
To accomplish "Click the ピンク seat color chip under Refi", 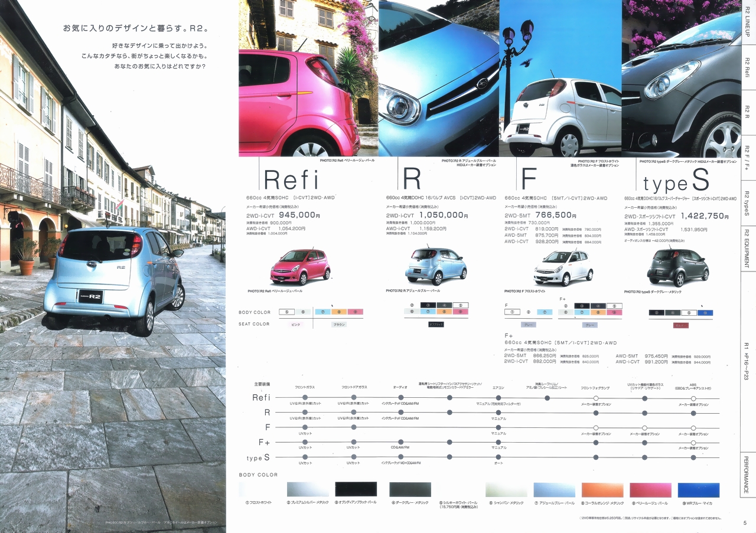I will (296, 325).
